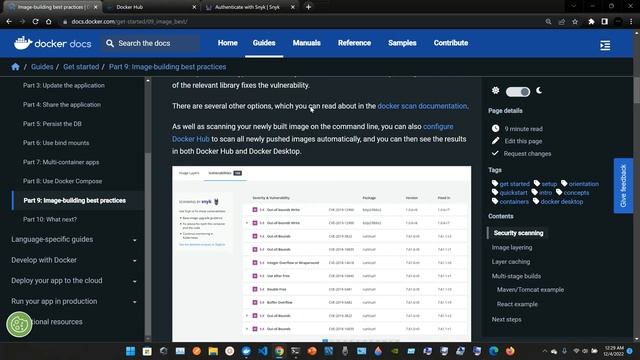
Task: Open the table of contents menu icon
Action: point(605,45)
